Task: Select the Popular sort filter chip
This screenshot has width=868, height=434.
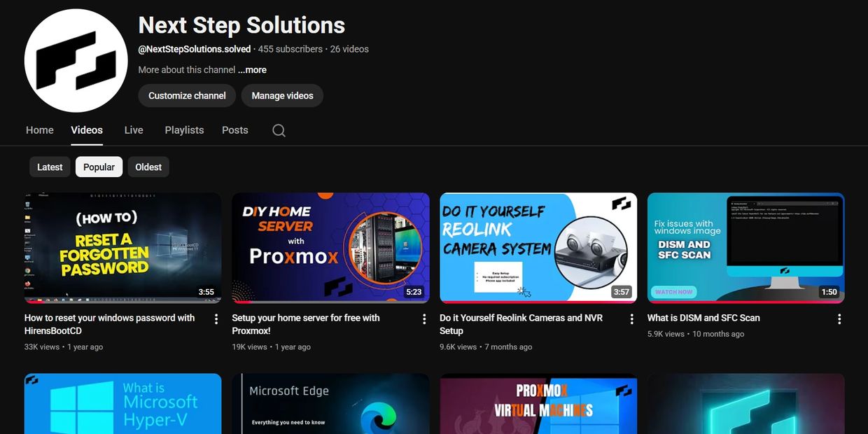Action: tap(99, 167)
